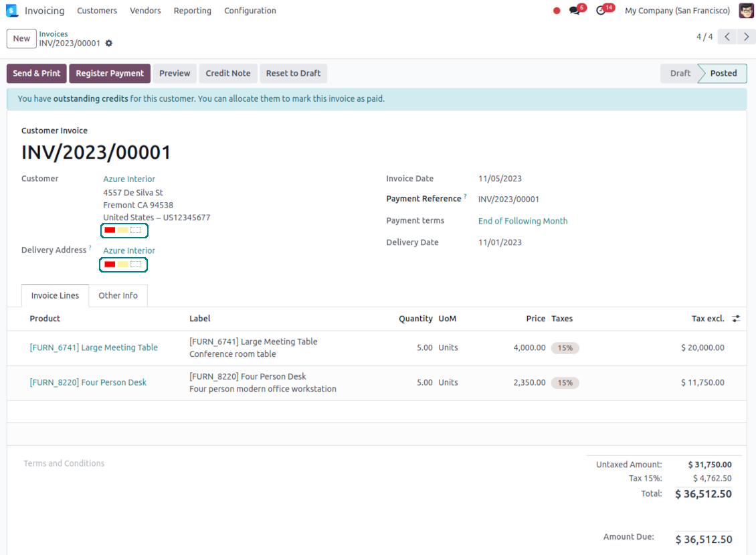Open the Customers menu
The width and height of the screenshot is (756, 555).
[97, 11]
